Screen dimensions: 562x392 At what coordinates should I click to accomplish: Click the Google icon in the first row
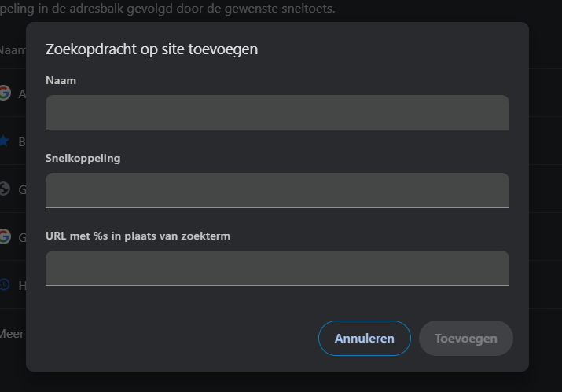5,93
